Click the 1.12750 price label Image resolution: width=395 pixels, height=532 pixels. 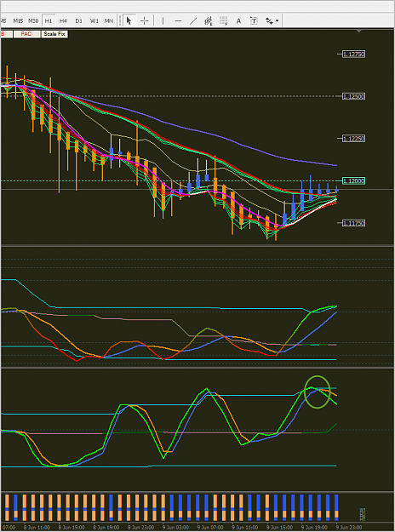pyautogui.click(x=353, y=54)
